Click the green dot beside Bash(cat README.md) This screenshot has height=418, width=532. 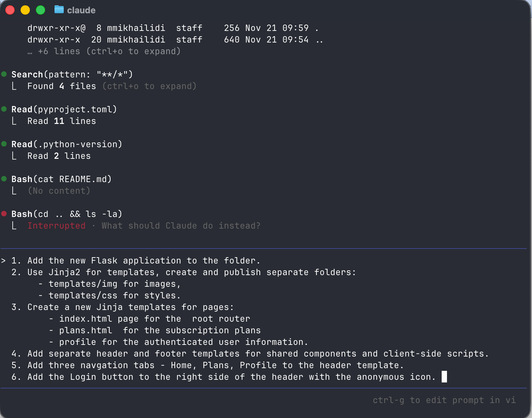4,179
